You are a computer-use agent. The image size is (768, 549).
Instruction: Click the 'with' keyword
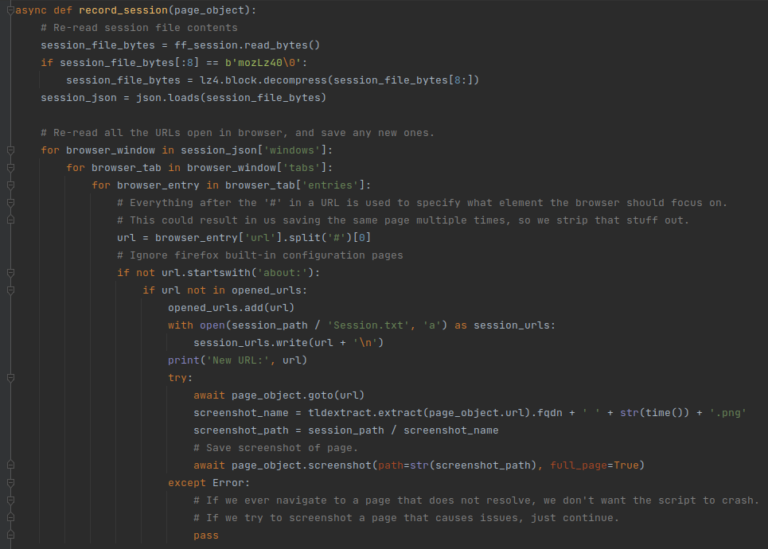coord(181,325)
